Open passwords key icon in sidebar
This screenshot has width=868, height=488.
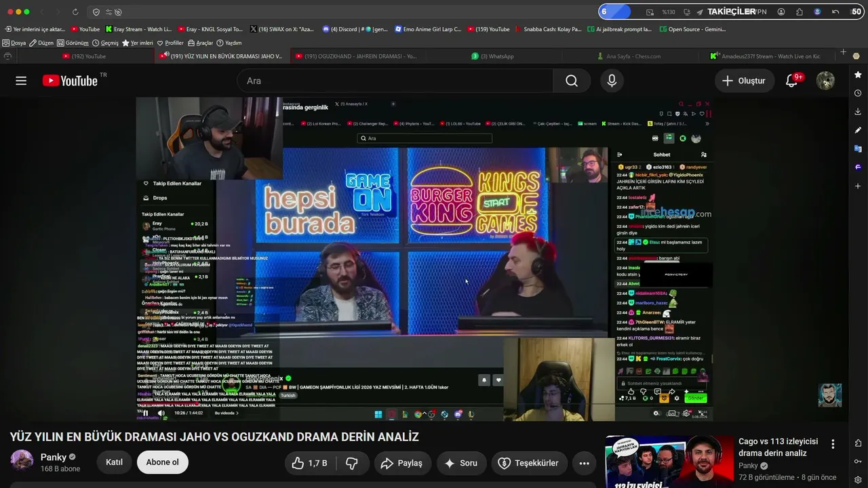click(858, 462)
